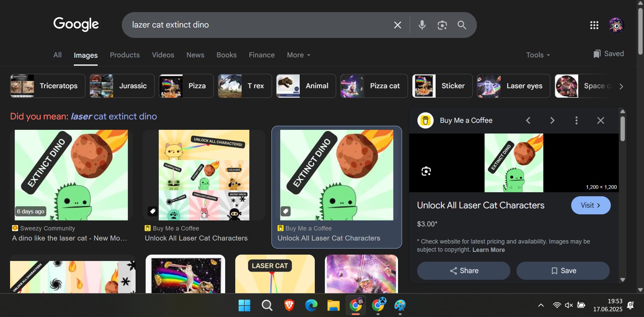The height and width of the screenshot is (317, 644).
Task: Go to previous image in preview panel
Action: coord(528,120)
